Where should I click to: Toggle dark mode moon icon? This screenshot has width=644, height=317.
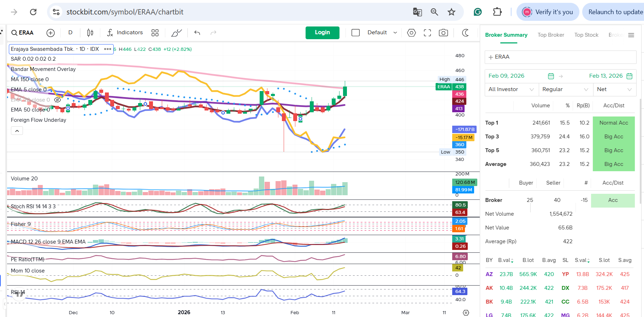click(x=466, y=33)
